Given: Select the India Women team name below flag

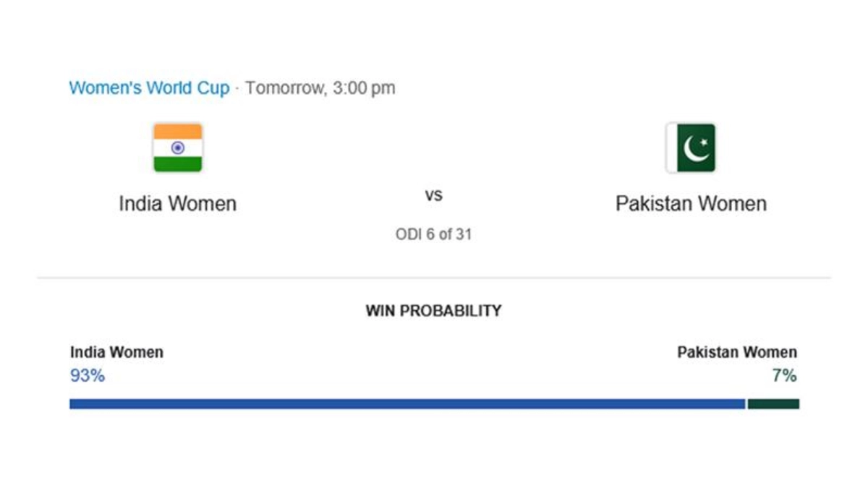Looking at the screenshot, I should [x=177, y=204].
